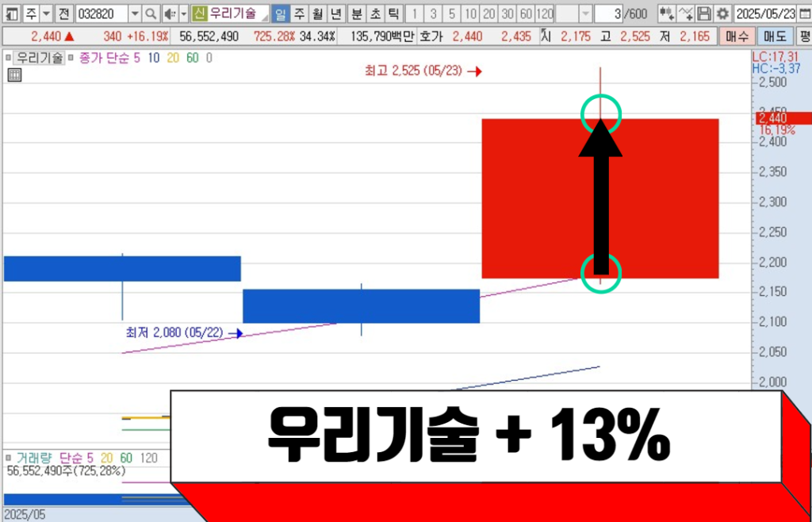Click the candle count field showing 3

609,13
